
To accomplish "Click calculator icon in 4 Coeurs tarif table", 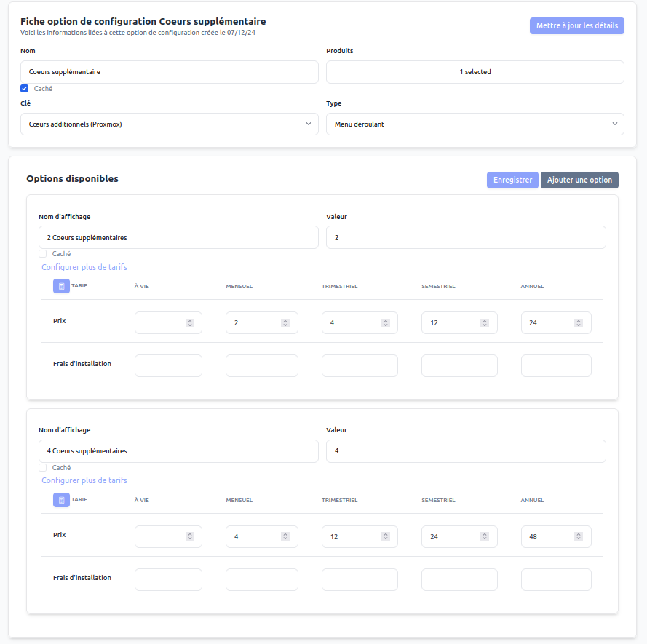I will tap(61, 500).
